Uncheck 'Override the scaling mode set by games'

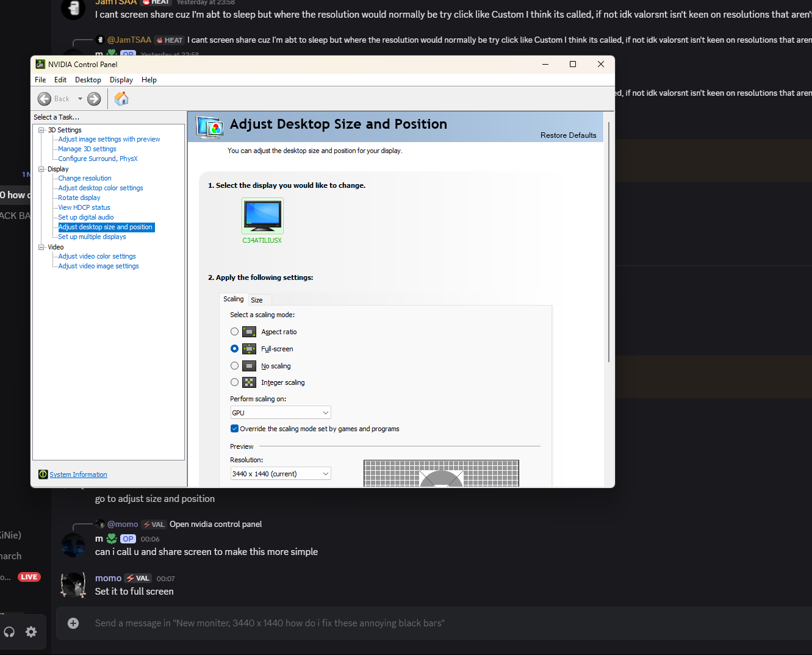coord(234,428)
